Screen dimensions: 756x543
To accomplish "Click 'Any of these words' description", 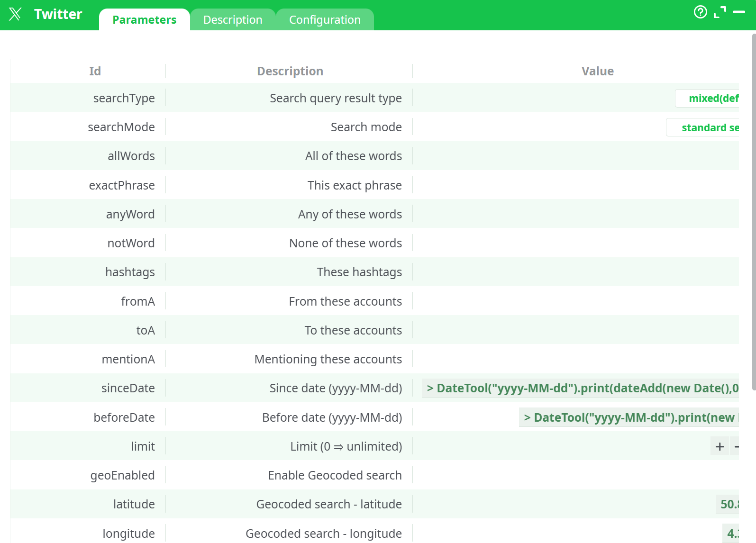I will 350,214.
